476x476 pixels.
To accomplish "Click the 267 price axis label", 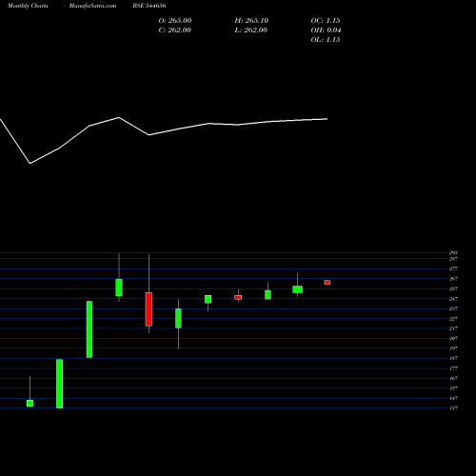I will tap(453, 279).
